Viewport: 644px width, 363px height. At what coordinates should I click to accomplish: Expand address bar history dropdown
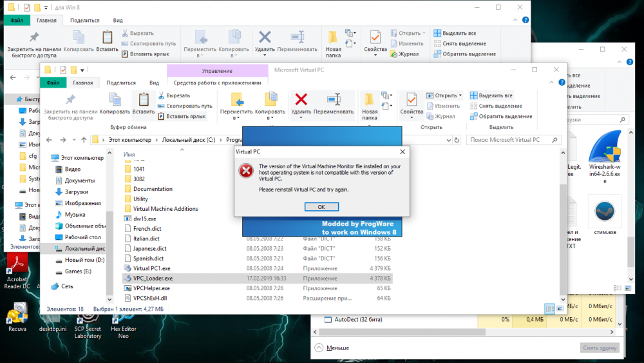(x=448, y=140)
